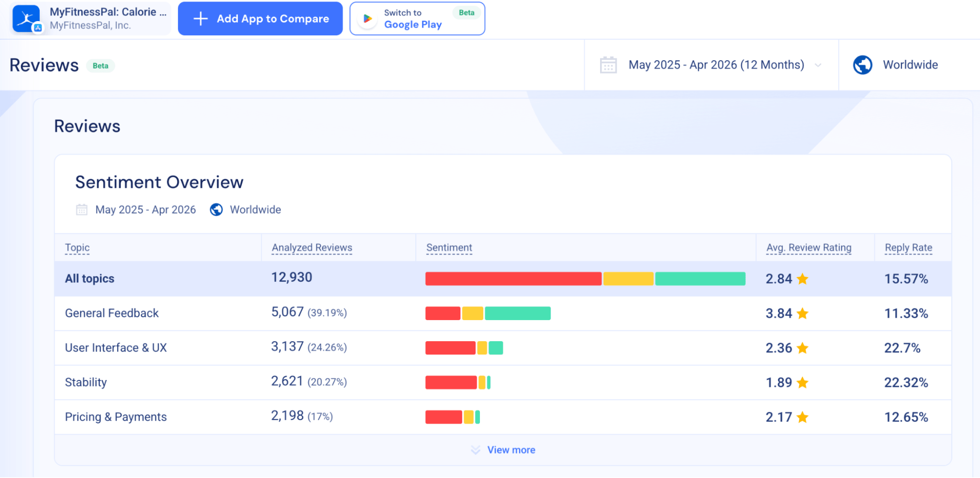This screenshot has width=980, height=478.
Task: Select the All topics row
Action: coord(503,278)
